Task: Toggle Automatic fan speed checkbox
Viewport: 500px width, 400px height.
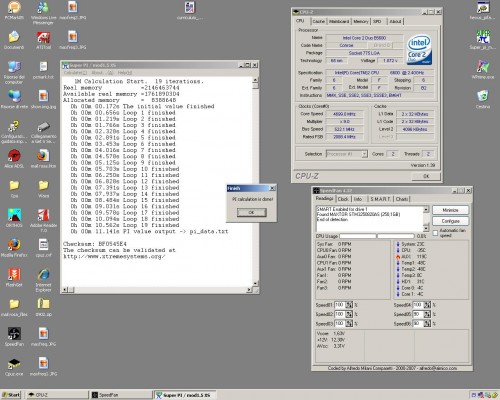Action: pos(435,233)
